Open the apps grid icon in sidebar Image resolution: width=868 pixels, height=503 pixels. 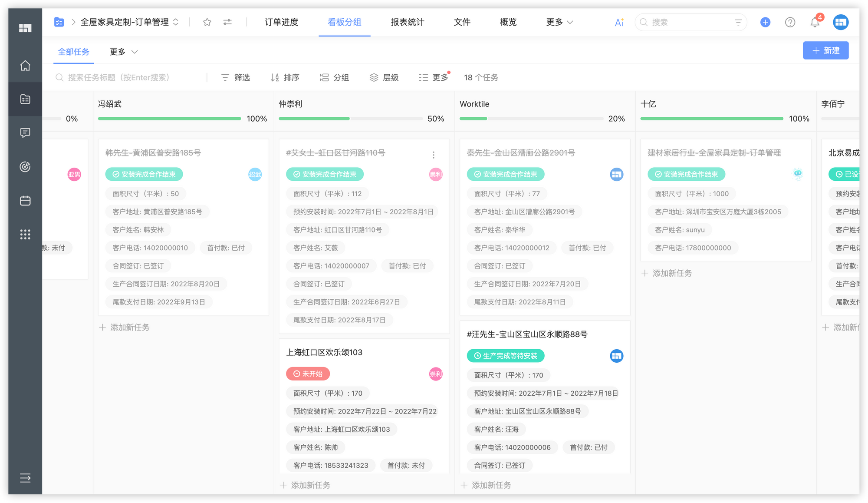pos(25,235)
